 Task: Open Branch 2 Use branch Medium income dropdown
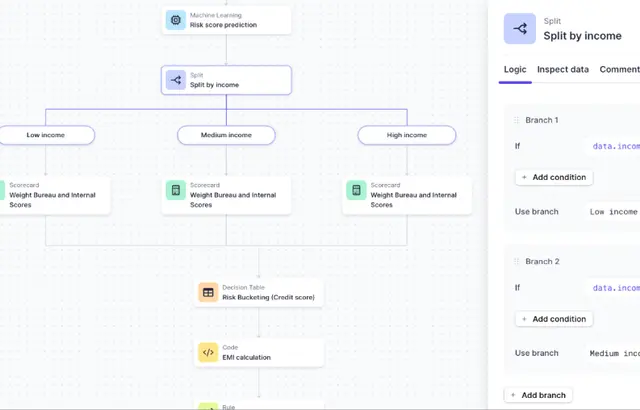pyautogui.click(x=613, y=353)
